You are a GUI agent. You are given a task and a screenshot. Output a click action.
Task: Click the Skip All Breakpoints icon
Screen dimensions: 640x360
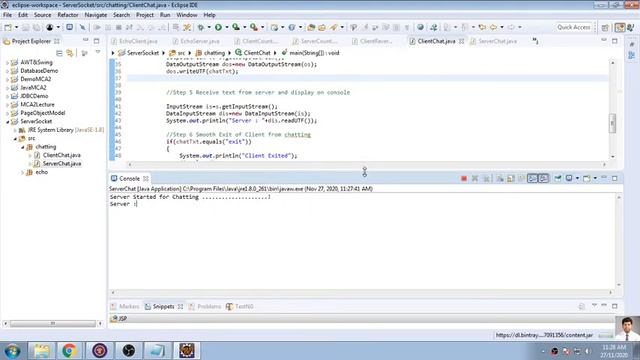point(83,27)
